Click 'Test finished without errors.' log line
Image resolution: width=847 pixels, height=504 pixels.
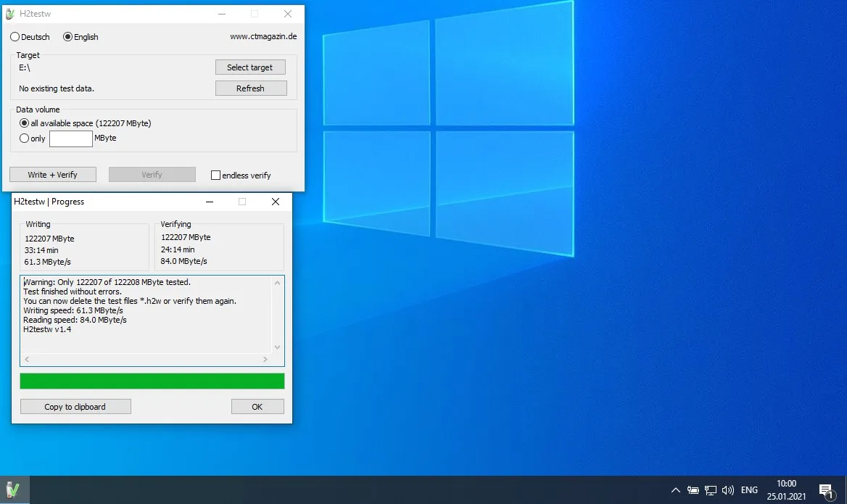73,292
